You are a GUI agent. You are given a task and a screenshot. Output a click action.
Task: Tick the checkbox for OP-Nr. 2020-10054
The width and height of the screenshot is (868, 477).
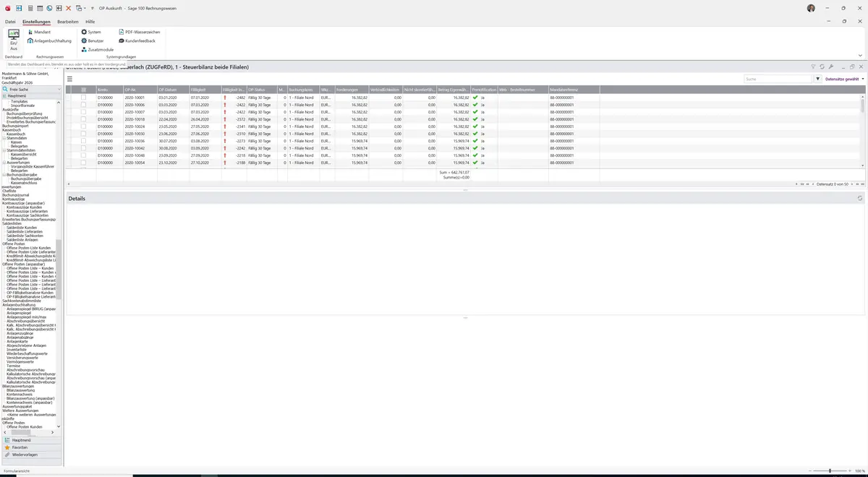pos(83,163)
